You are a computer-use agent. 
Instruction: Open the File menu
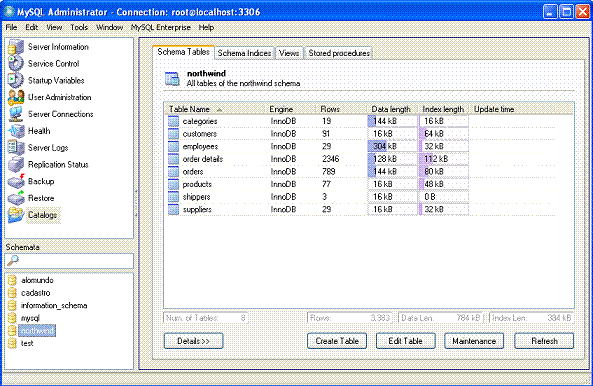11,27
